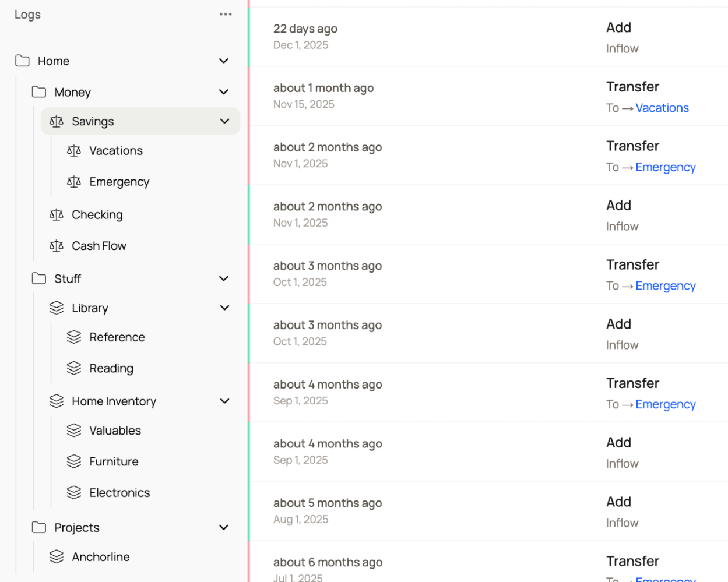
Task: Follow Emergency link in Nov 1 transfer
Action: [x=666, y=167]
